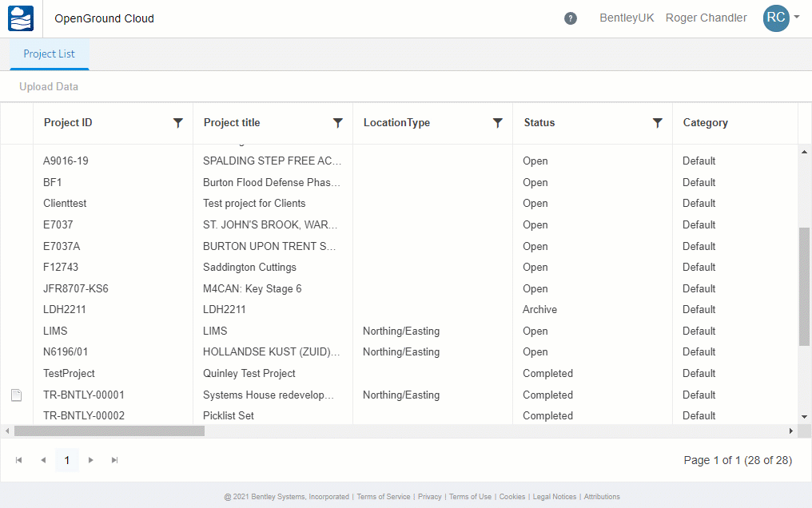Image resolution: width=812 pixels, height=508 pixels.
Task: Select the TestProject project ID
Action: [69, 374]
